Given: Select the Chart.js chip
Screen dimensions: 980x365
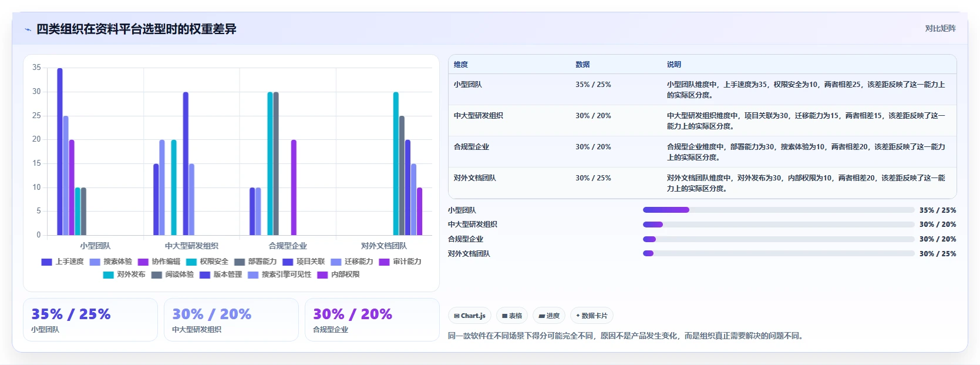Looking at the screenshot, I should pyautogui.click(x=470, y=316).
